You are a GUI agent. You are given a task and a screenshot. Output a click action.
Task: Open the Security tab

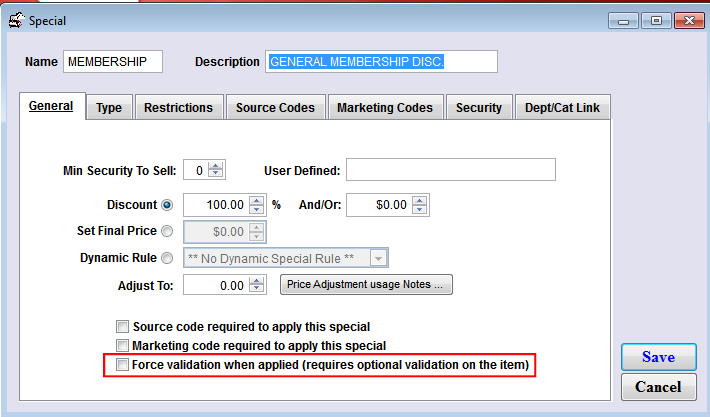point(479,108)
